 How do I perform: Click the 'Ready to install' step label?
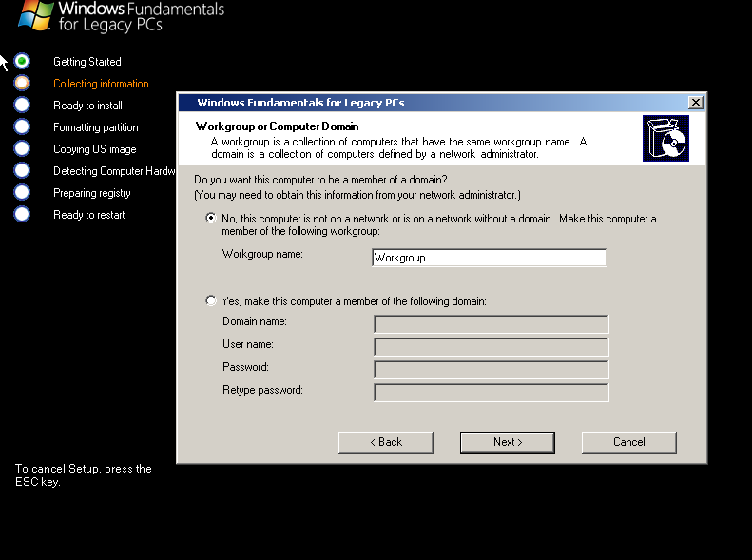87,106
